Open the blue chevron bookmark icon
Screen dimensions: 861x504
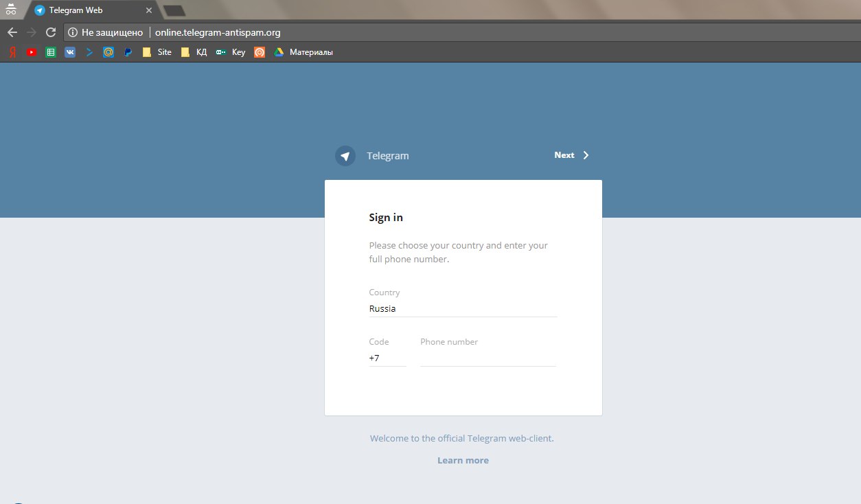89,52
